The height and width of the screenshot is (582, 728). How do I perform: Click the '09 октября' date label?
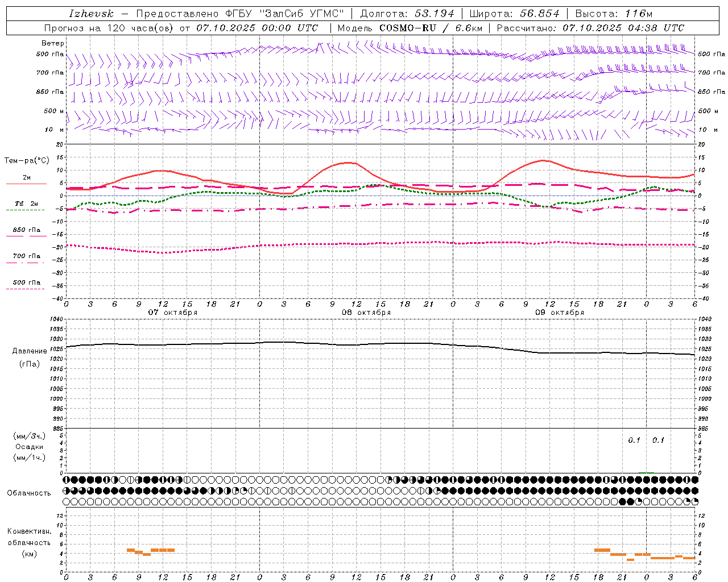coord(560,313)
